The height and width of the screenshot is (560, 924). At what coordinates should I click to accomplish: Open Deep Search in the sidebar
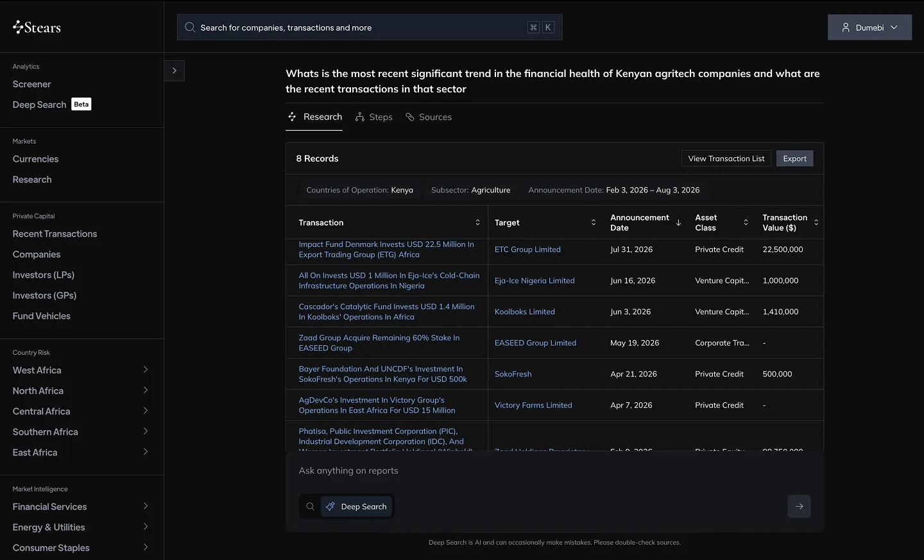pos(39,105)
